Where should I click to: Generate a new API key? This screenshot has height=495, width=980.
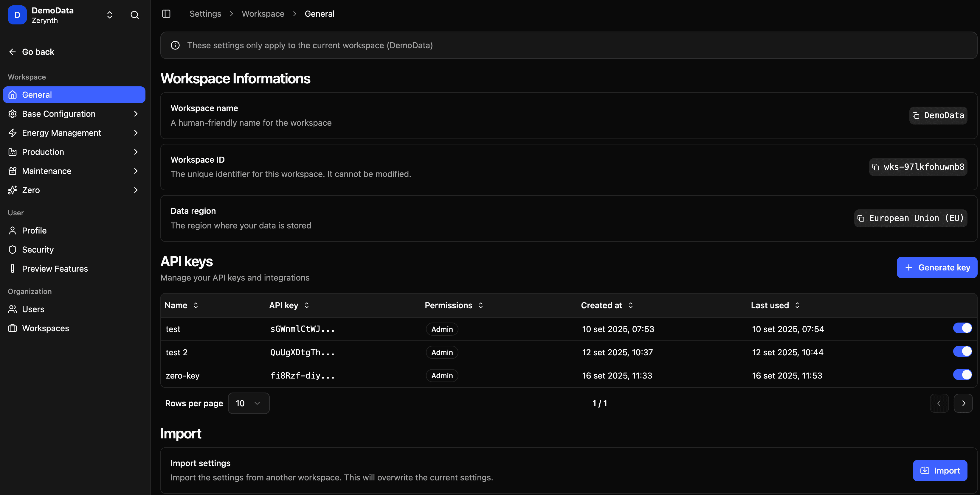(x=937, y=267)
